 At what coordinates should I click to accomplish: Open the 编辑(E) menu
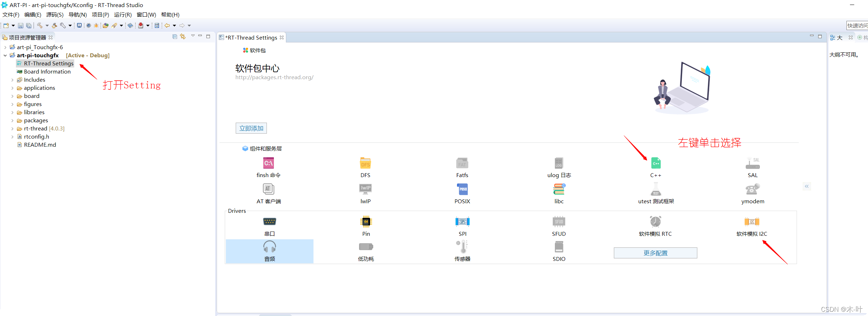(33, 14)
